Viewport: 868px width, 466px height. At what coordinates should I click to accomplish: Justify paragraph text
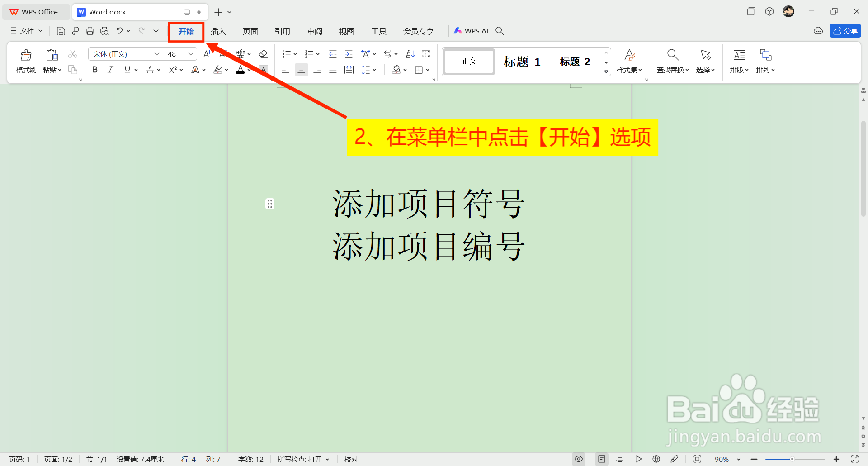[x=333, y=70]
